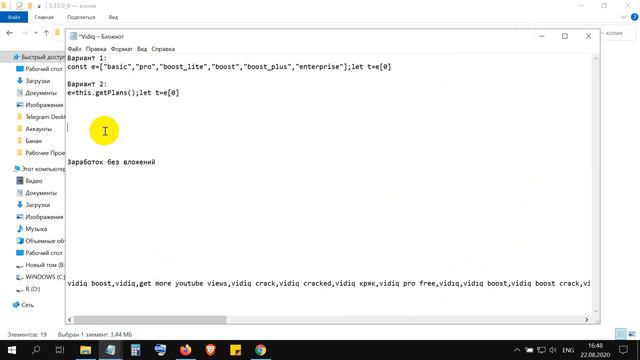Minimize the Notepad window

542,36
